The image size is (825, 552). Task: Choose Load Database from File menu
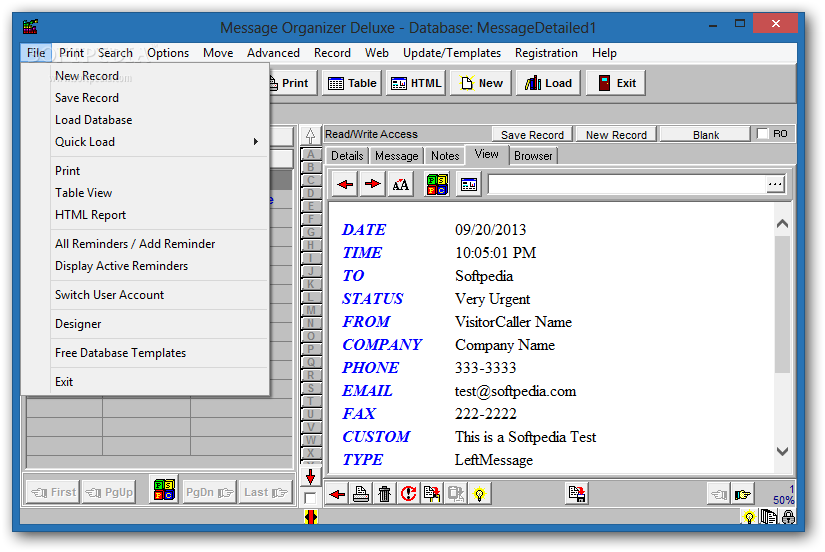[159, 120]
